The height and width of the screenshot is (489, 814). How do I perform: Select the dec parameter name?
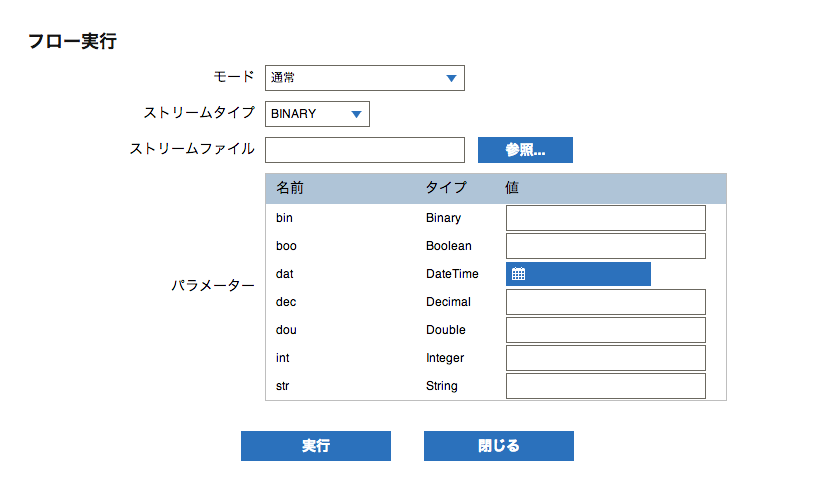(286, 302)
